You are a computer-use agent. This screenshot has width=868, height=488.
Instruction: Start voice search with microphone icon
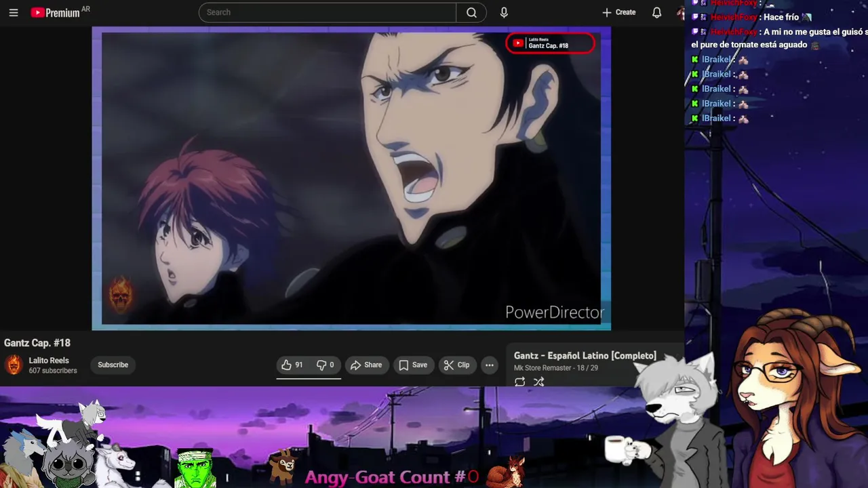tap(504, 12)
